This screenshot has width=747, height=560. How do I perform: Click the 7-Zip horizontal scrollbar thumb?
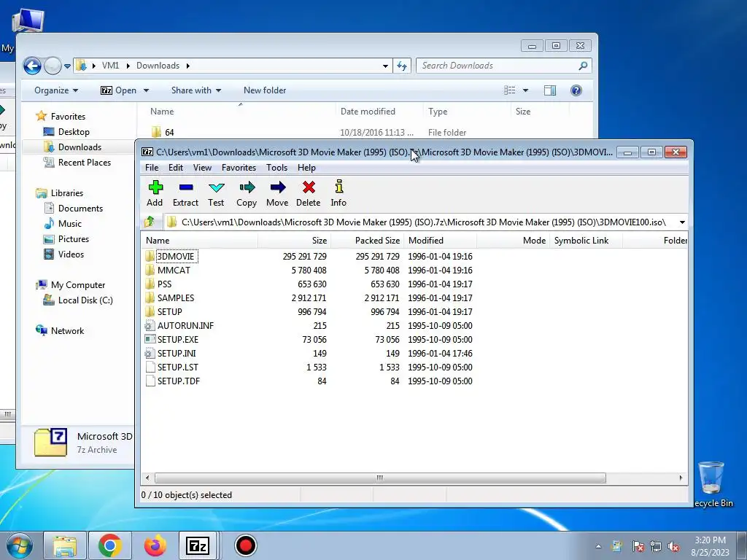click(380, 478)
